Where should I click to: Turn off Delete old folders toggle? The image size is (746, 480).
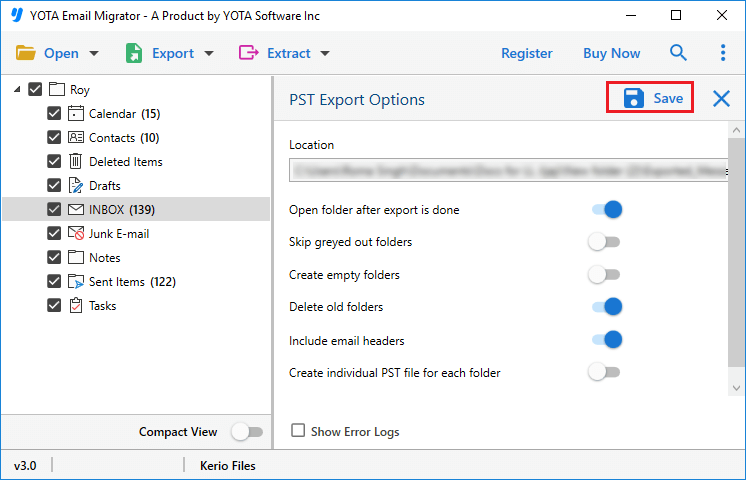[607, 306]
